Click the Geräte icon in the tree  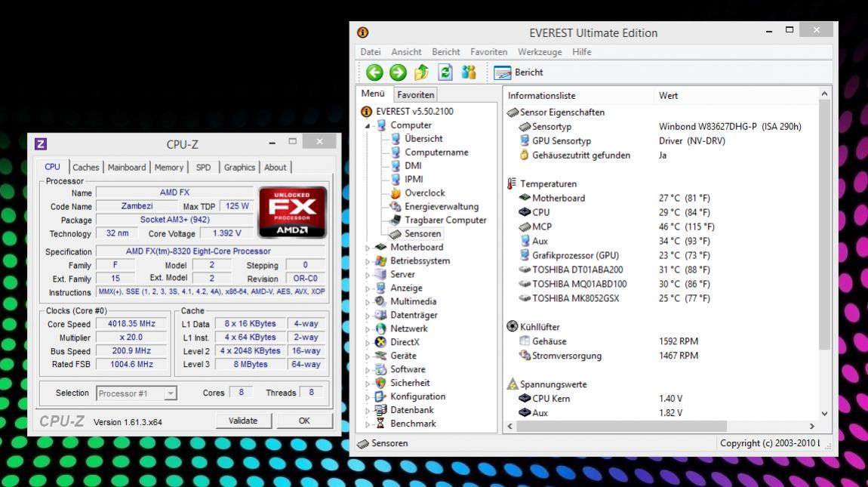(x=380, y=356)
